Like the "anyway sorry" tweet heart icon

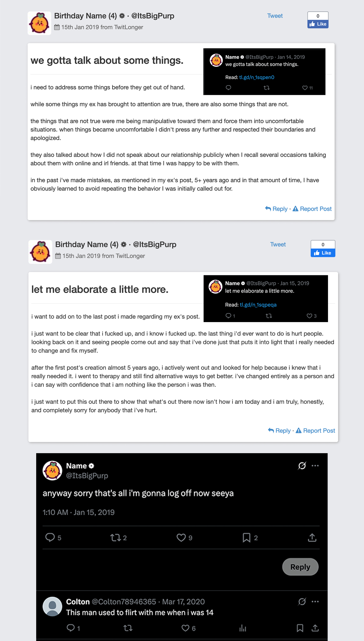[181, 538]
